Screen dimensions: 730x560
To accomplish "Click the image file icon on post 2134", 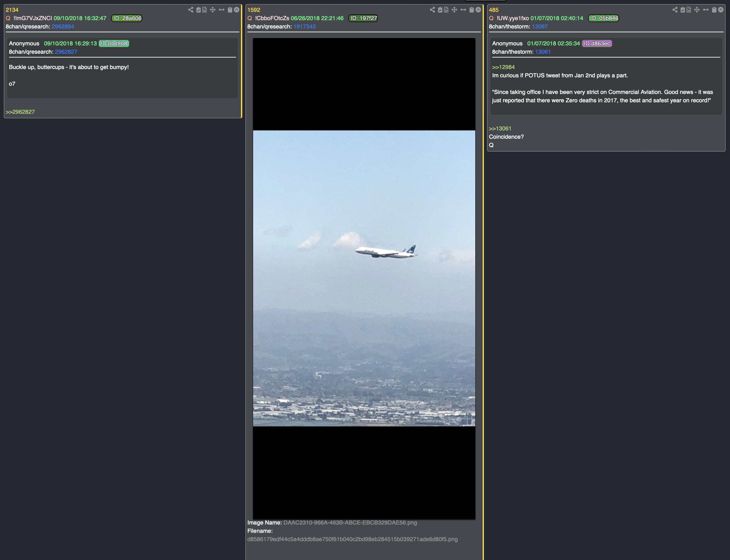I will click(204, 10).
